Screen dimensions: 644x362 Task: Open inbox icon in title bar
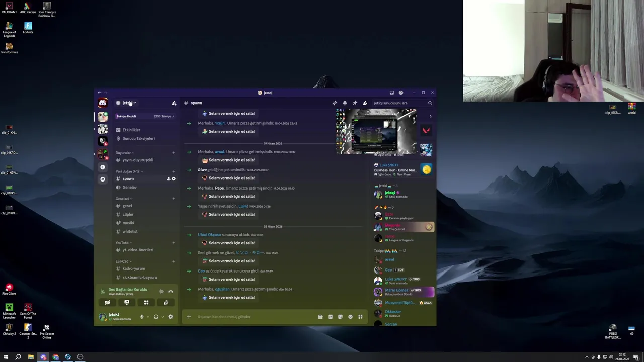(x=392, y=93)
